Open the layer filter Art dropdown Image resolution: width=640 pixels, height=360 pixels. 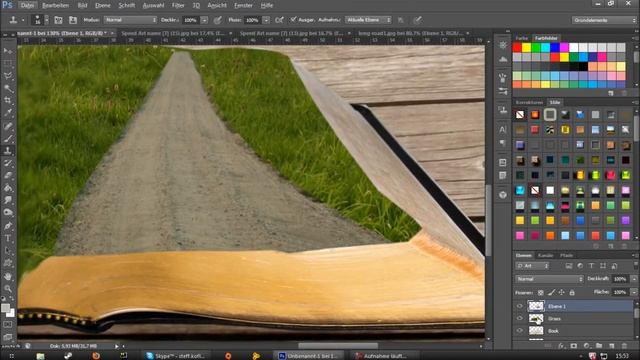532,266
